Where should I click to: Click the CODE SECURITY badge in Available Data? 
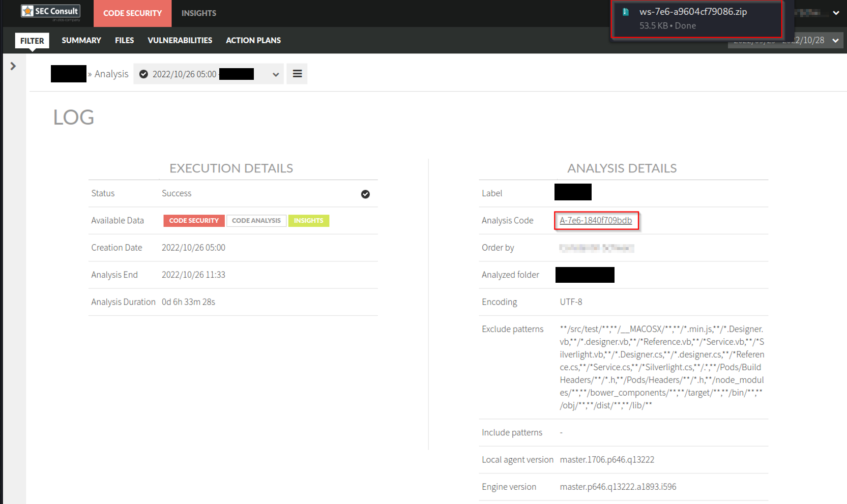[193, 221]
